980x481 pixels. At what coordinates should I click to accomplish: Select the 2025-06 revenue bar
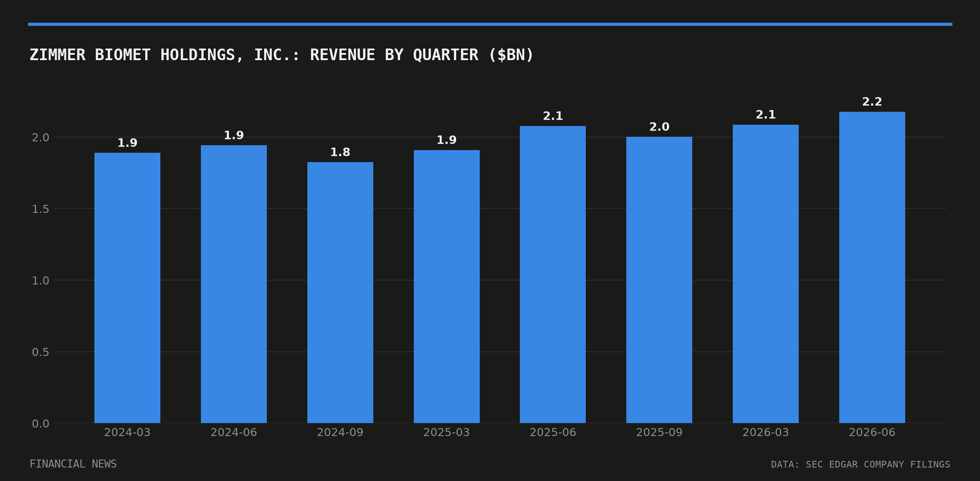pyautogui.click(x=553, y=274)
